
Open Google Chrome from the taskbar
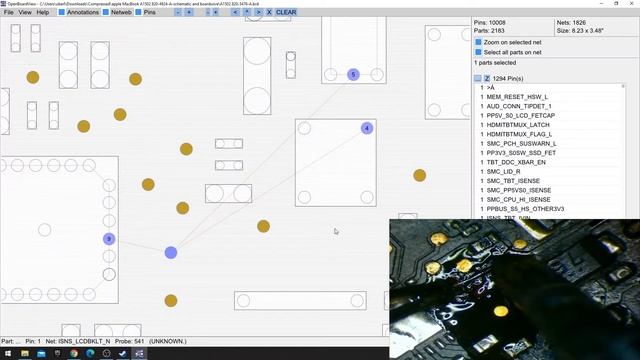(x=74, y=353)
